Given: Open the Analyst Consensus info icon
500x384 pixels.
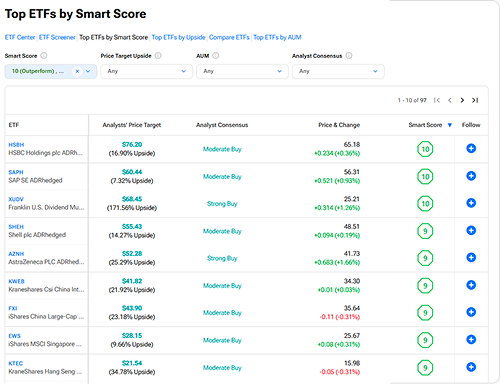Looking at the screenshot, I should pos(349,56).
